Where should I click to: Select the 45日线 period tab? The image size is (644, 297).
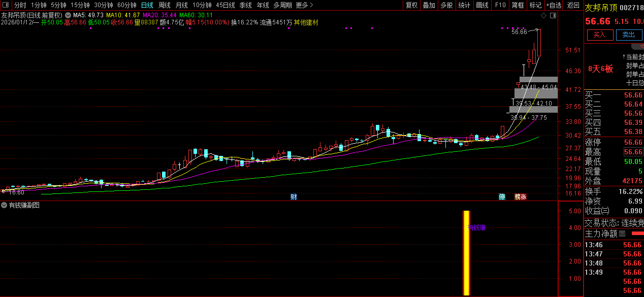[x=226, y=5]
